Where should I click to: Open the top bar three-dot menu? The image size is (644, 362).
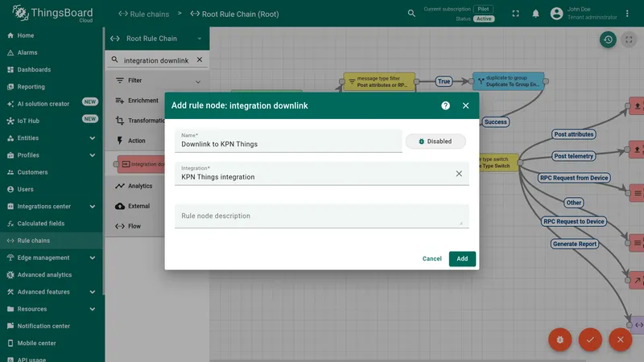coord(627,14)
